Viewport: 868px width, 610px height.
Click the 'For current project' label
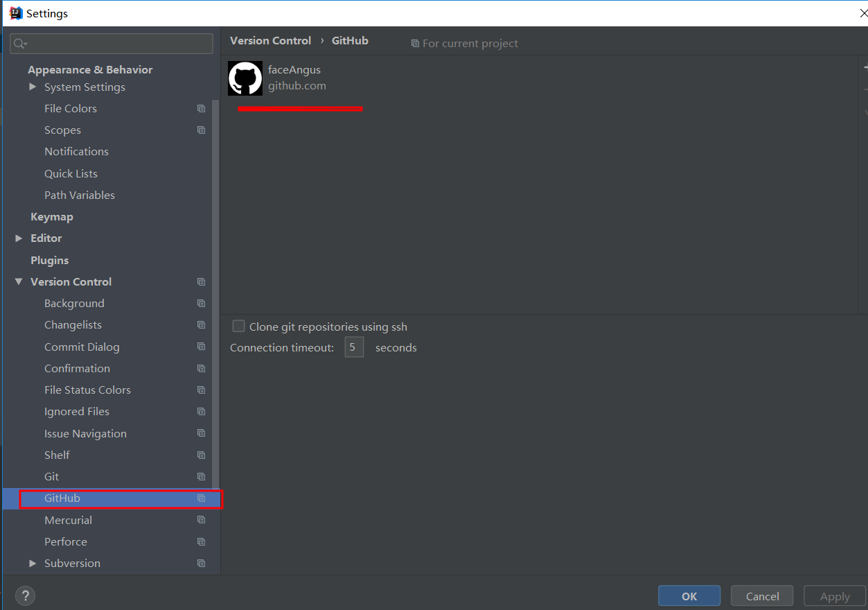point(470,44)
